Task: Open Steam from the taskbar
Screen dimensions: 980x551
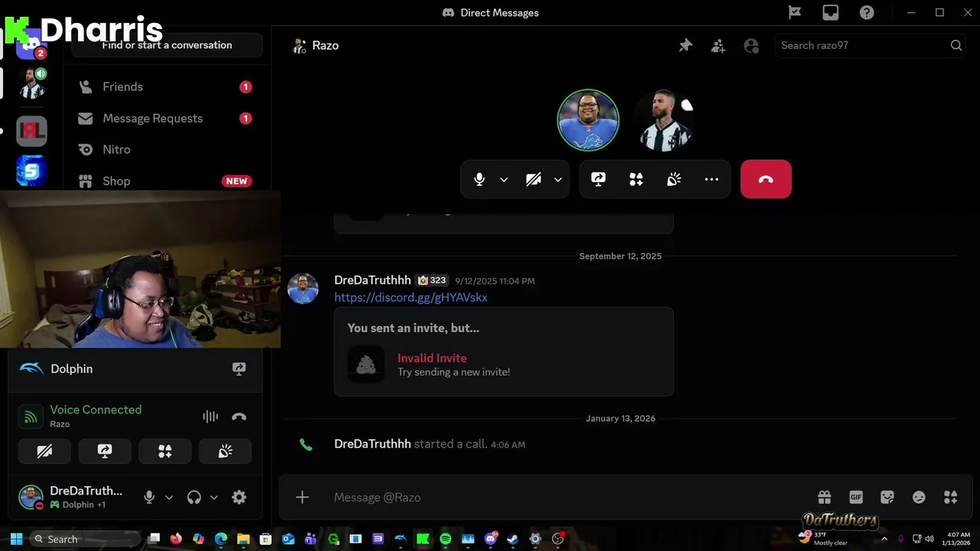Action: coord(512,539)
